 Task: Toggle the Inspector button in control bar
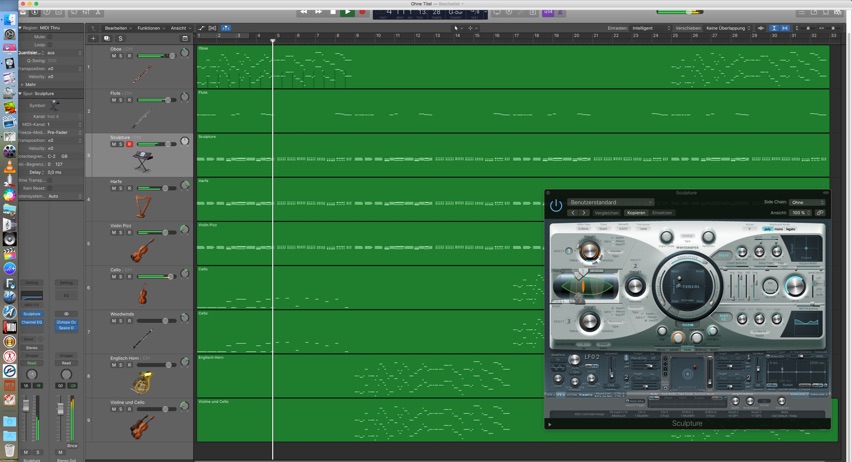pyautogui.click(x=35, y=12)
